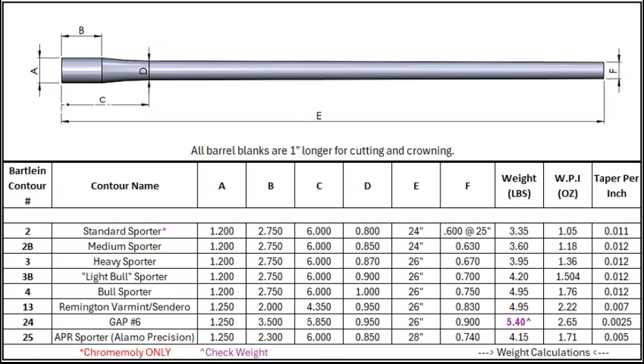Click contour number '3B'
The height and width of the screenshot is (364, 644).
point(28,277)
